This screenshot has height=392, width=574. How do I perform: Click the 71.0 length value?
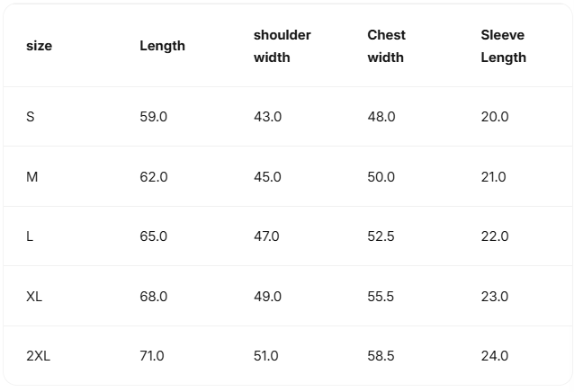pyautogui.click(x=152, y=356)
